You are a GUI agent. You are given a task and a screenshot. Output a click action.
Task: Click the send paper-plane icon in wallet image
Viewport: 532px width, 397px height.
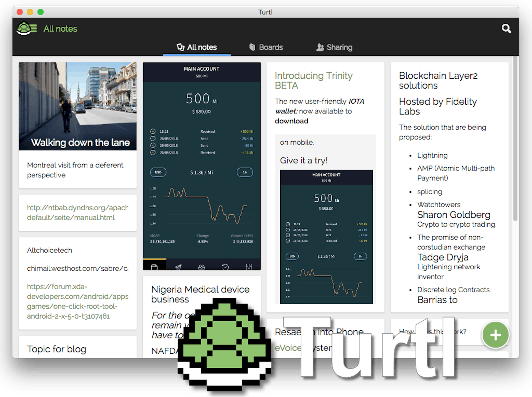pos(178,266)
